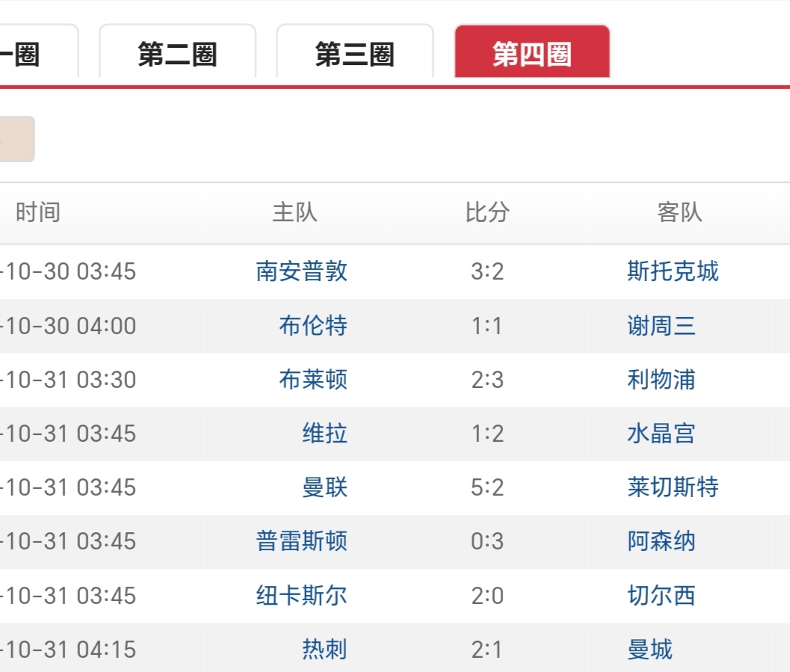790x672 pixels.
Task: Switch to the 第三圈 tab
Action: pyautogui.click(x=354, y=55)
